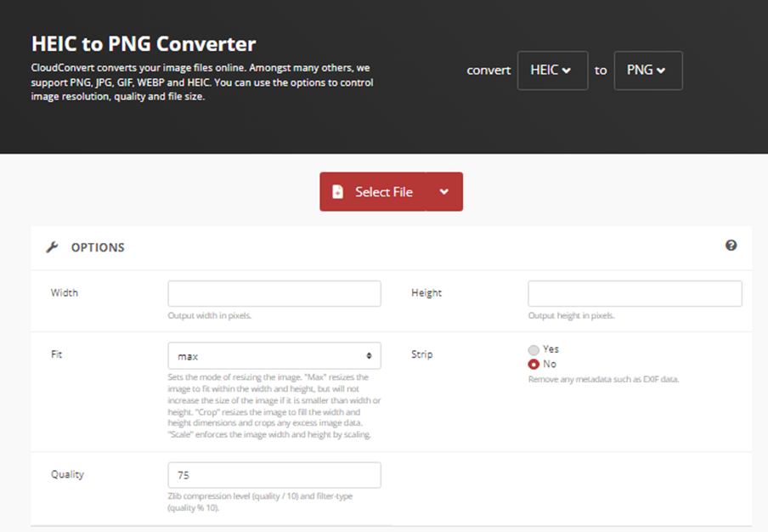The width and height of the screenshot is (768, 532).
Task: Click the Width label
Action: 65,292
